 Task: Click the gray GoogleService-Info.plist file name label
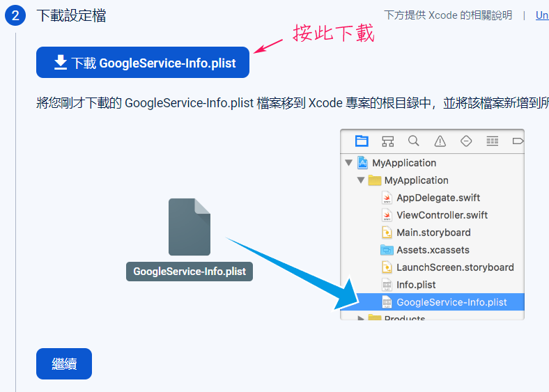[x=190, y=272]
